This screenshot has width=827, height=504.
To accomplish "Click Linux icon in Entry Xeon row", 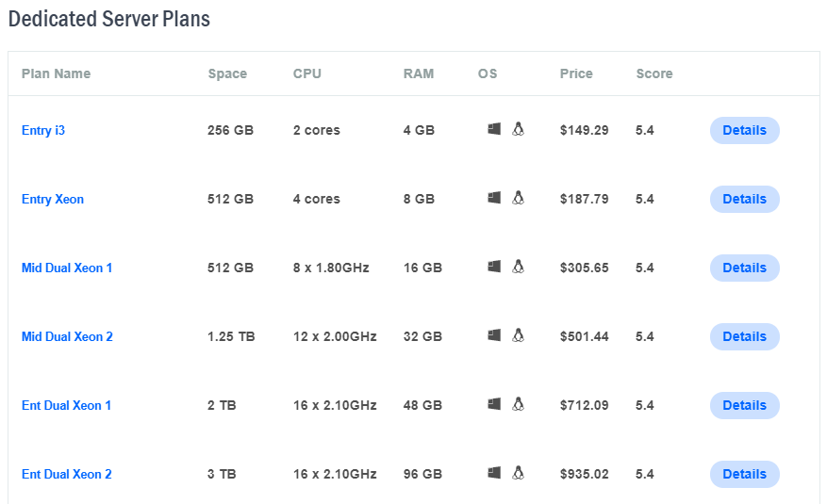I will (x=518, y=198).
